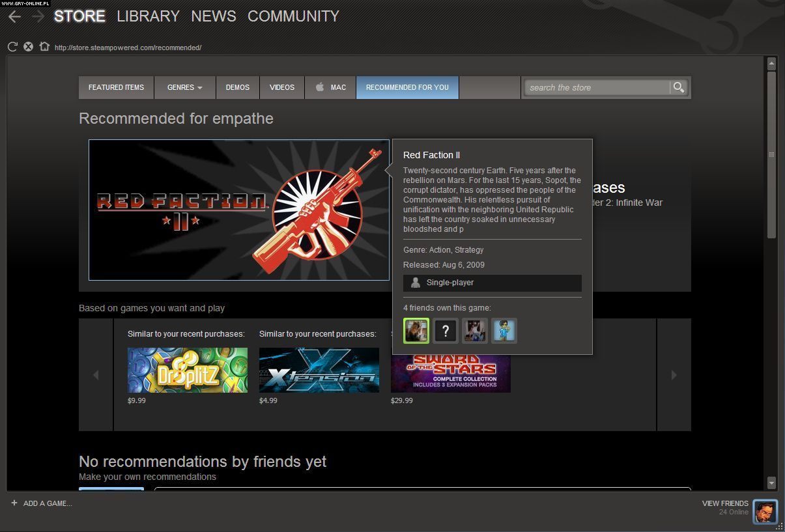Expand the Genres dropdown
The height and width of the screenshot is (532, 785).
tap(184, 87)
